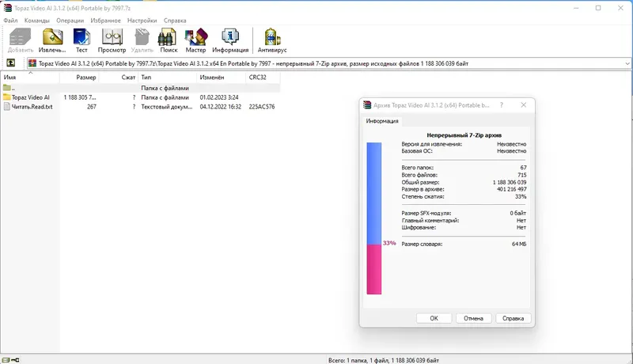The width and height of the screenshot is (633, 364).
Task: Click the blue part of compression bar
Action: click(x=373, y=193)
